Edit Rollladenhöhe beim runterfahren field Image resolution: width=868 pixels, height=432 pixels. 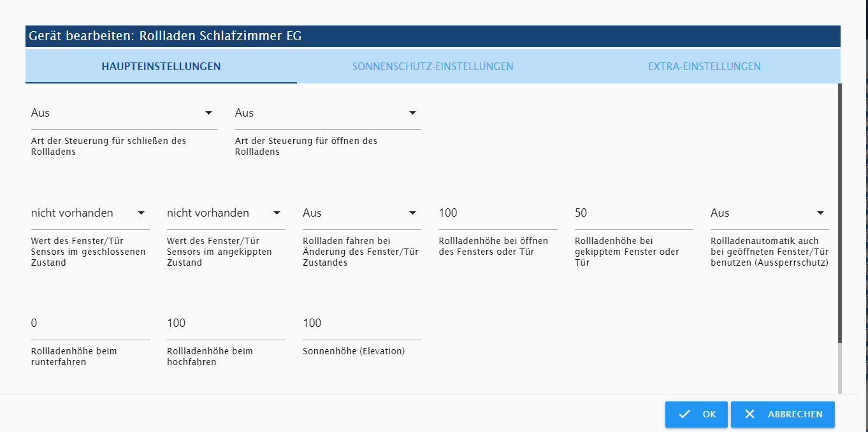[x=90, y=323]
